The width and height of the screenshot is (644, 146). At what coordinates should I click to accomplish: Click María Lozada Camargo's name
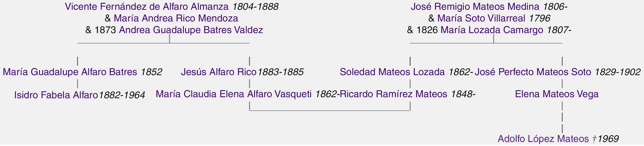tap(491, 30)
